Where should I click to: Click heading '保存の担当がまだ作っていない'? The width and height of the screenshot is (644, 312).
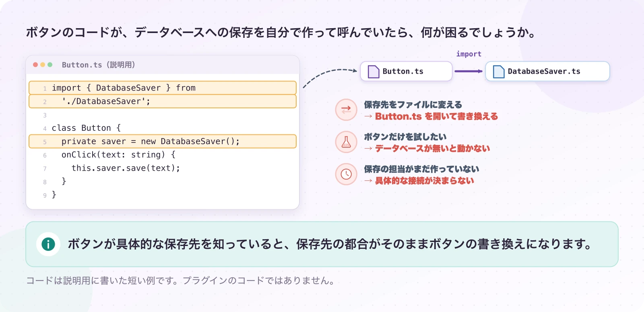pos(421,169)
